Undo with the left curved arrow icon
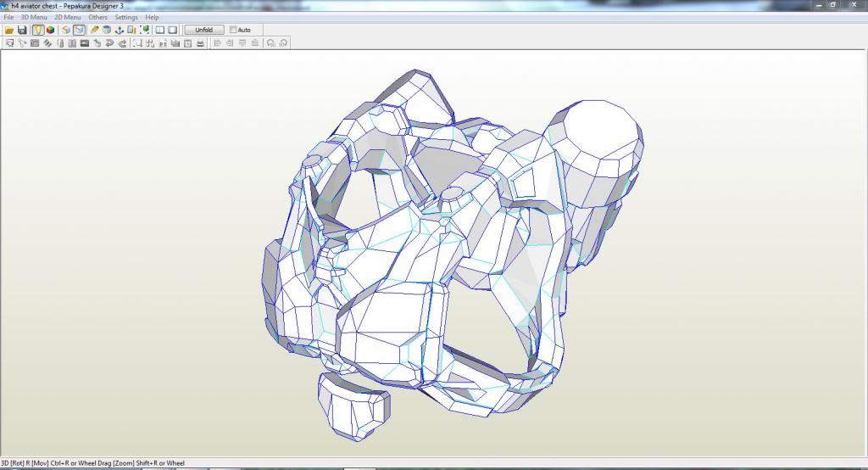Viewport: 868px width, 470px height. [x=109, y=43]
